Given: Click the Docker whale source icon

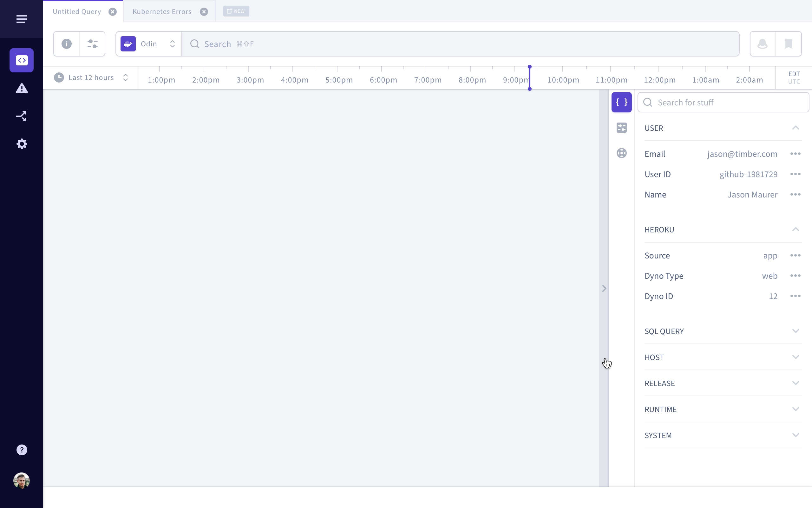Looking at the screenshot, I should click(128, 44).
